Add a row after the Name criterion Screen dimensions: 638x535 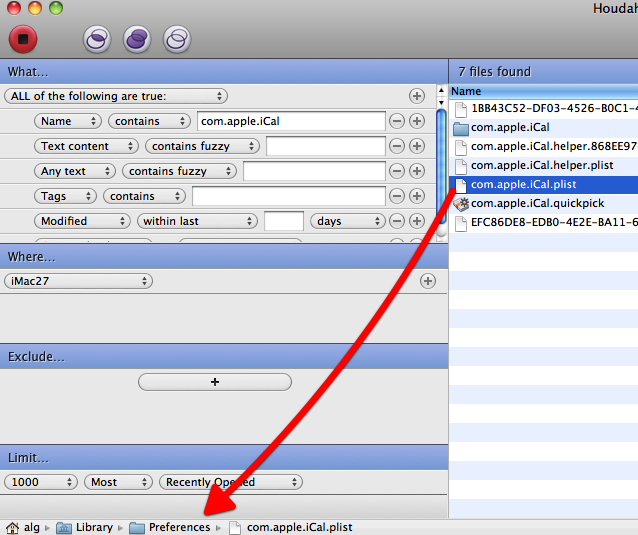(417, 121)
